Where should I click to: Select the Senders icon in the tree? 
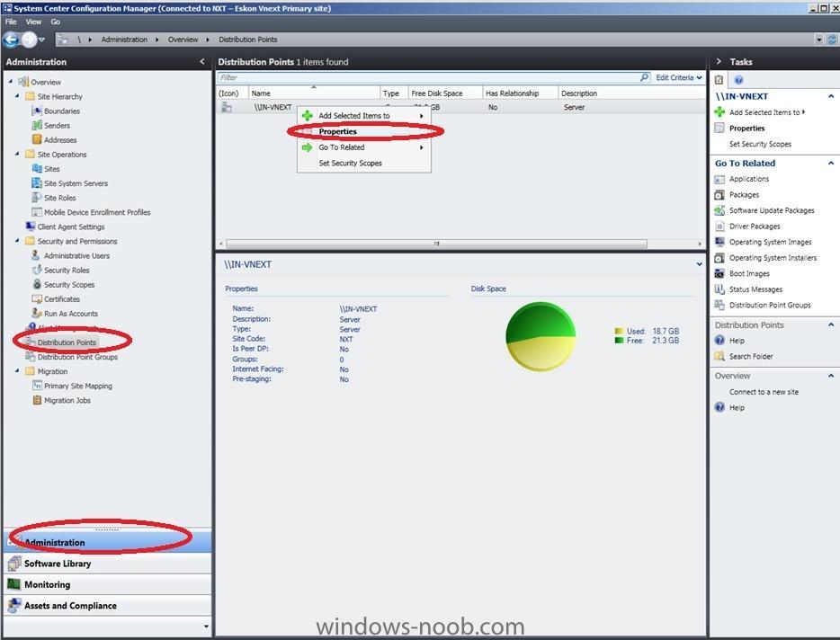37,125
